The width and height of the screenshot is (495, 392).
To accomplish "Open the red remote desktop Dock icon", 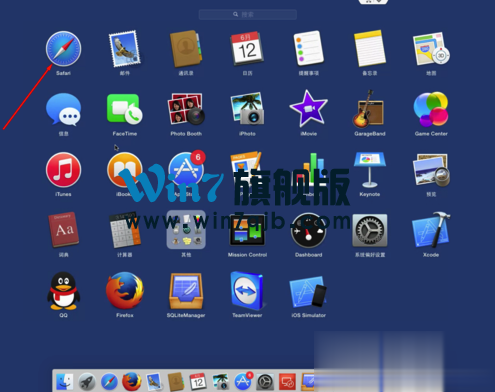I will (287, 382).
